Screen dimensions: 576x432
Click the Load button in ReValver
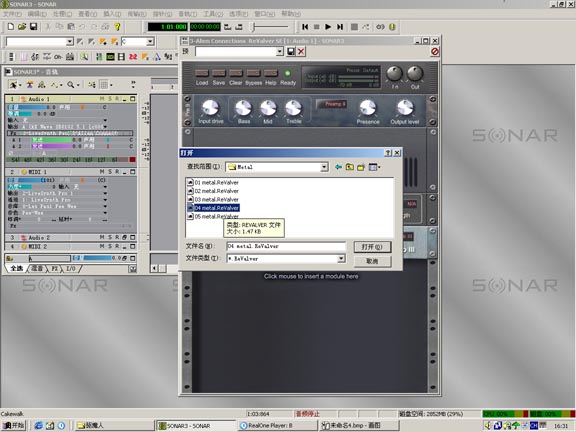pos(202,73)
